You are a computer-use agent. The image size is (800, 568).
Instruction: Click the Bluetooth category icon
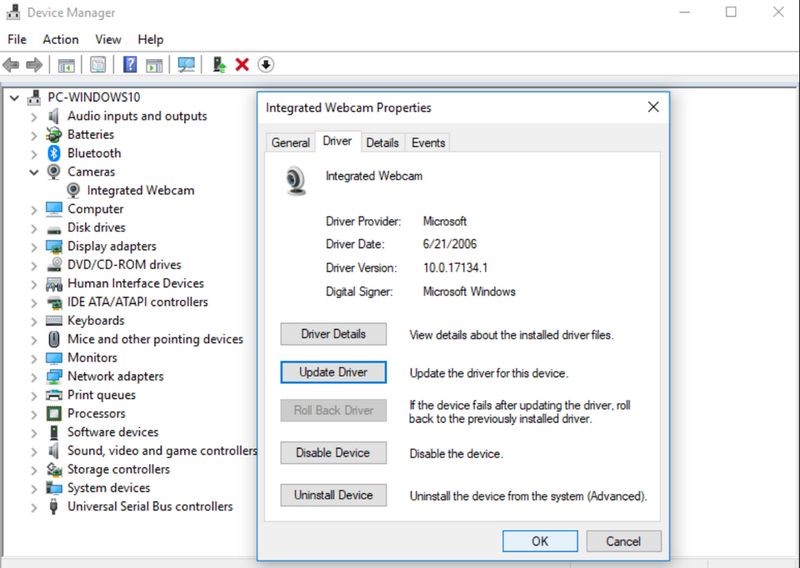tap(54, 153)
